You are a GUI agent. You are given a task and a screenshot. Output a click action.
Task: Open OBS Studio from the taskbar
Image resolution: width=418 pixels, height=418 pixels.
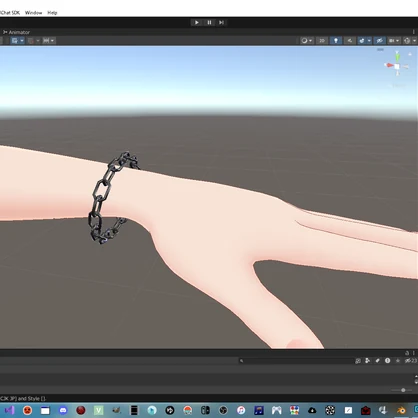point(223,410)
